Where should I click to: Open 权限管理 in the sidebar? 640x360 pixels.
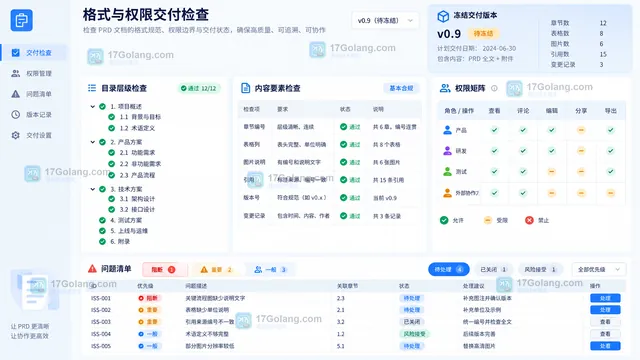(x=33, y=73)
